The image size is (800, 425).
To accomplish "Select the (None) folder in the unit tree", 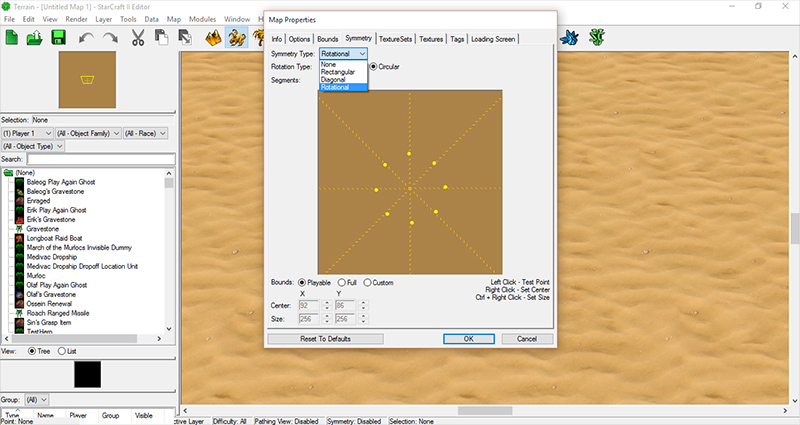I will 24,172.
